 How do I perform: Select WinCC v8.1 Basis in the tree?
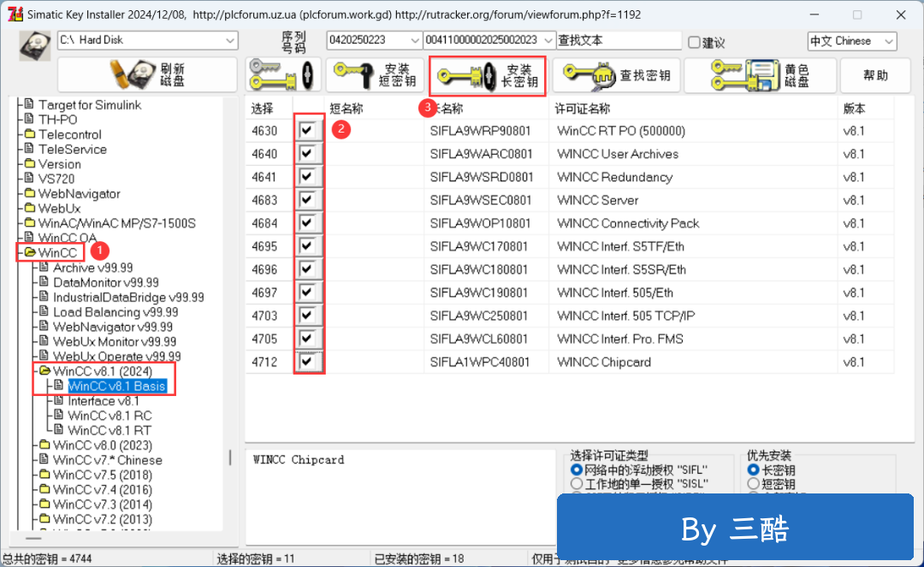coord(116,387)
